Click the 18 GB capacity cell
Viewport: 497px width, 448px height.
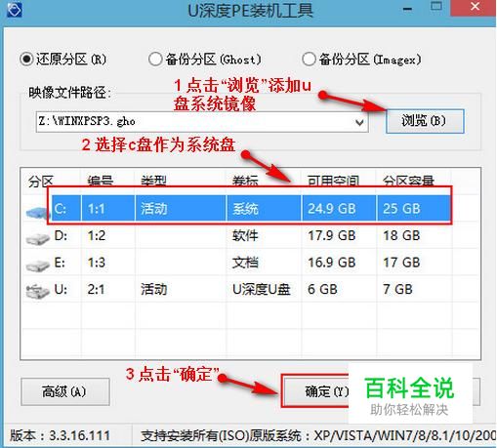tap(401, 235)
